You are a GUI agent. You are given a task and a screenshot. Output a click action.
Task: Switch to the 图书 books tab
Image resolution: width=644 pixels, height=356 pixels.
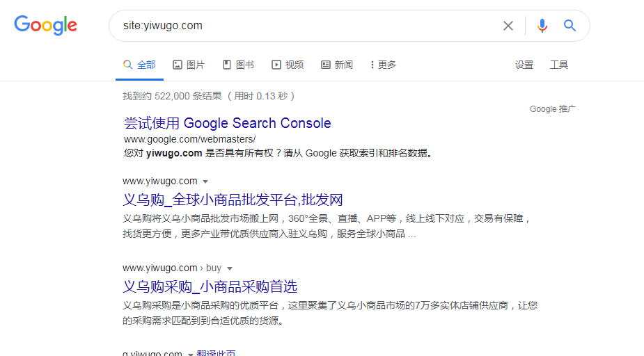tap(238, 65)
